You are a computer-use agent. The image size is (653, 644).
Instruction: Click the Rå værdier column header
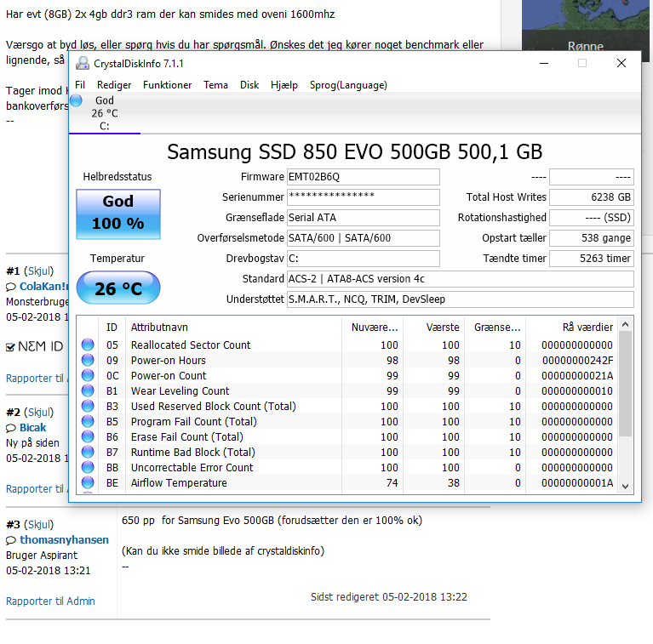[x=572, y=328]
